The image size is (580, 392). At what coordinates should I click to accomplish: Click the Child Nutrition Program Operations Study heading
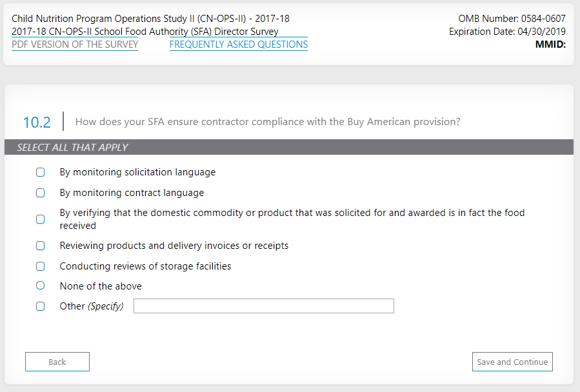coord(150,19)
